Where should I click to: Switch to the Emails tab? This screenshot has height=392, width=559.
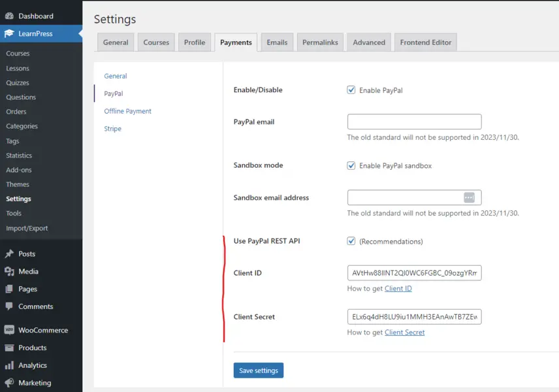[276, 42]
